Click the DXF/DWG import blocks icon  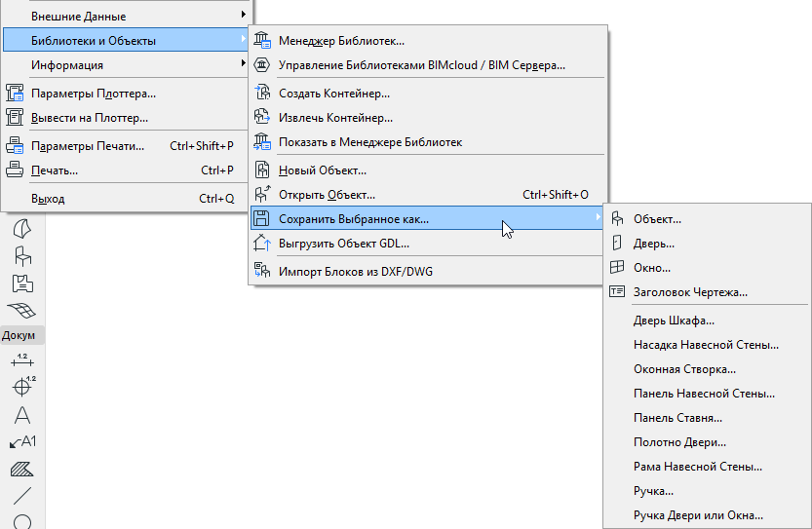point(262,271)
